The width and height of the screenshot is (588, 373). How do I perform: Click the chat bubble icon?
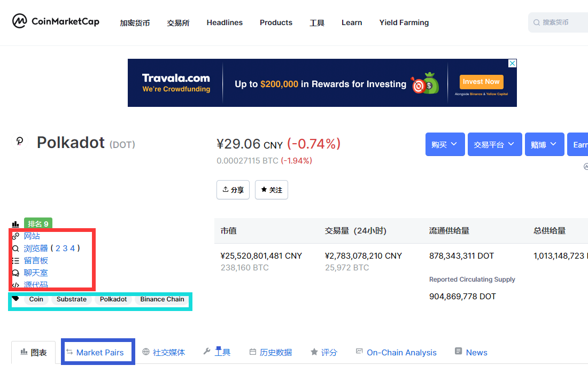point(16,273)
